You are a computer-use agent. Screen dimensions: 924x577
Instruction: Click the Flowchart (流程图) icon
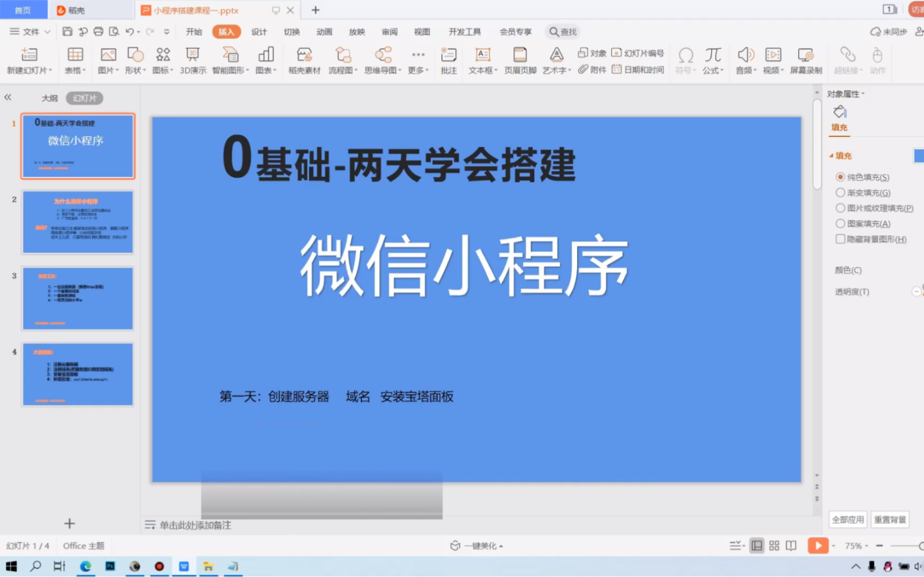[343, 60]
